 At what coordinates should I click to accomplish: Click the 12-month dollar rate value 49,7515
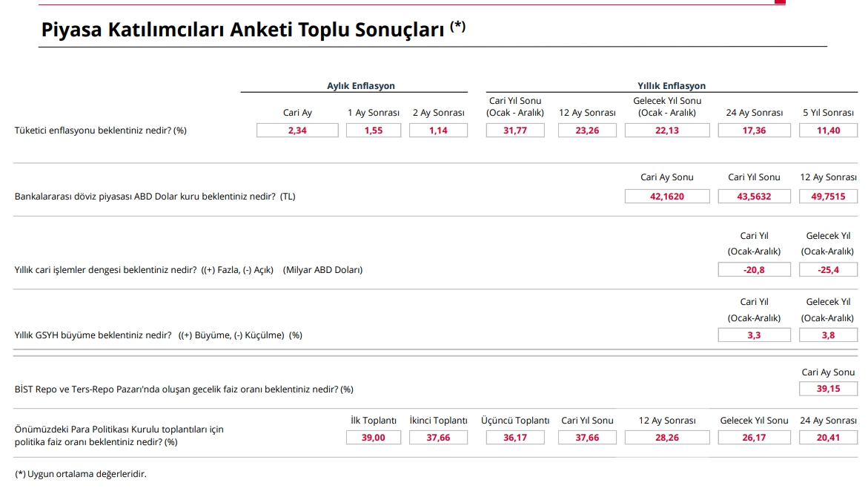point(828,197)
